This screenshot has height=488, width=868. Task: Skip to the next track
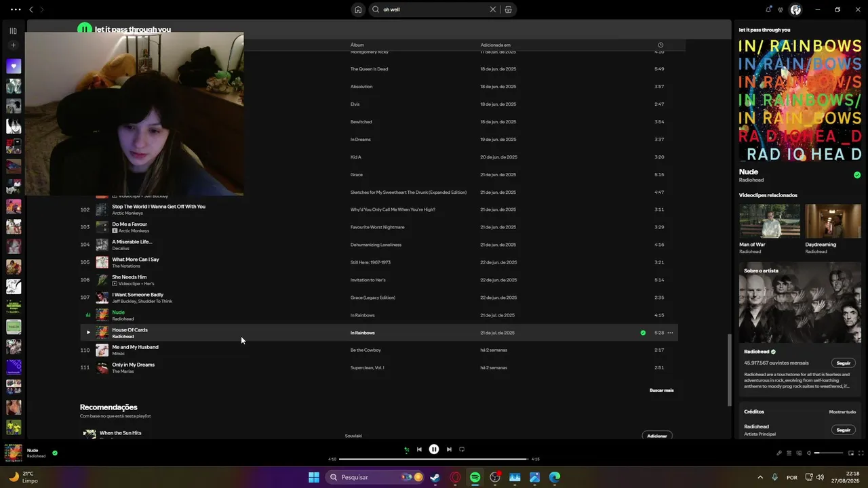(449, 449)
